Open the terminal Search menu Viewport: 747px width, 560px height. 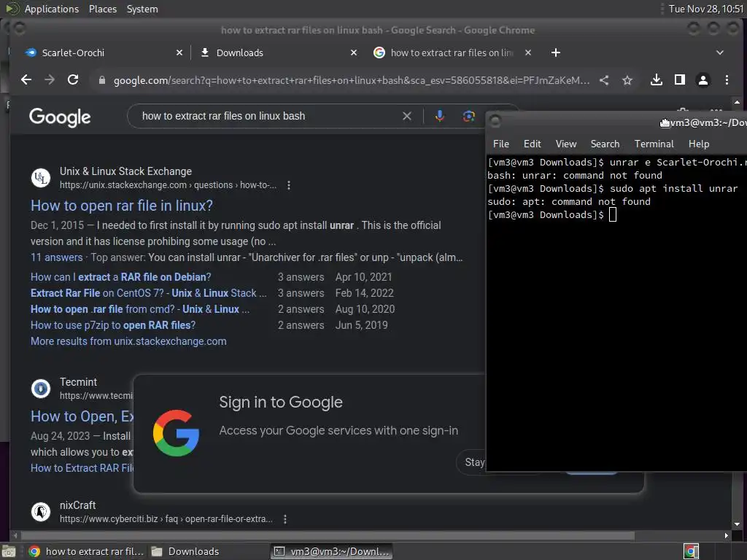605,144
